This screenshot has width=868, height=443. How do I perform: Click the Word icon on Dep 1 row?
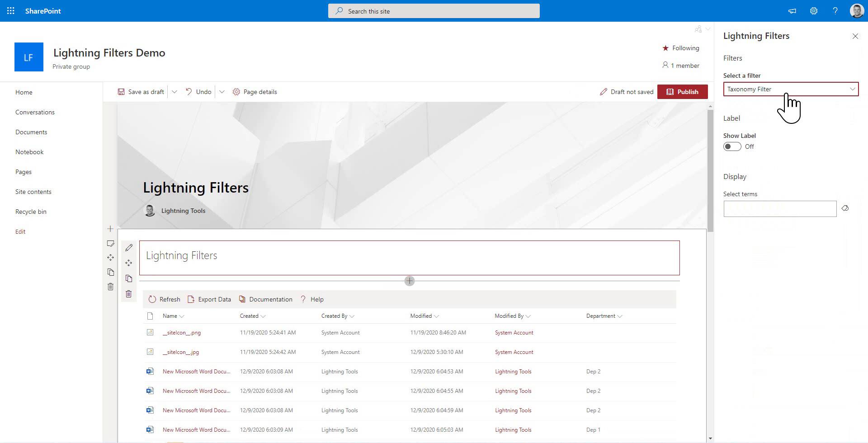coord(150,429)
